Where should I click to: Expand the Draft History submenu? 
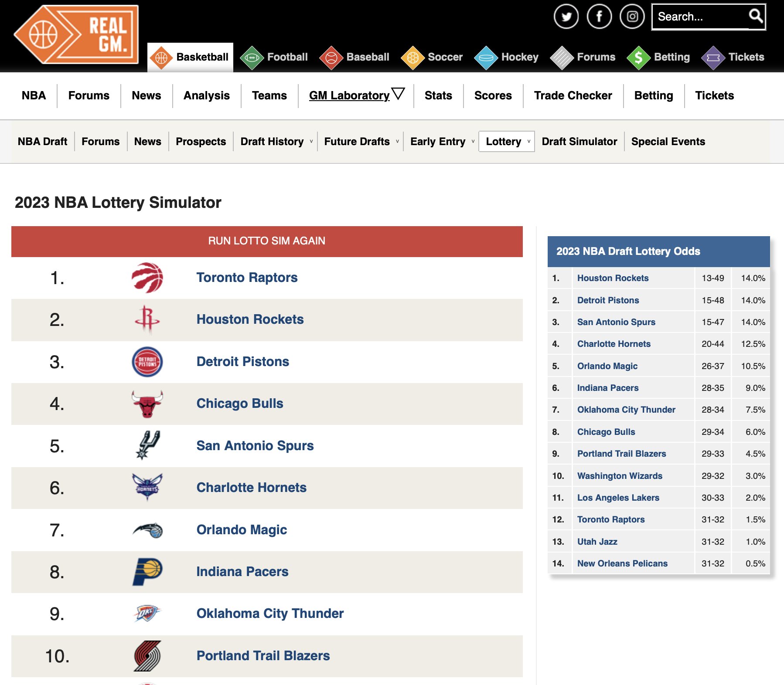311,142
